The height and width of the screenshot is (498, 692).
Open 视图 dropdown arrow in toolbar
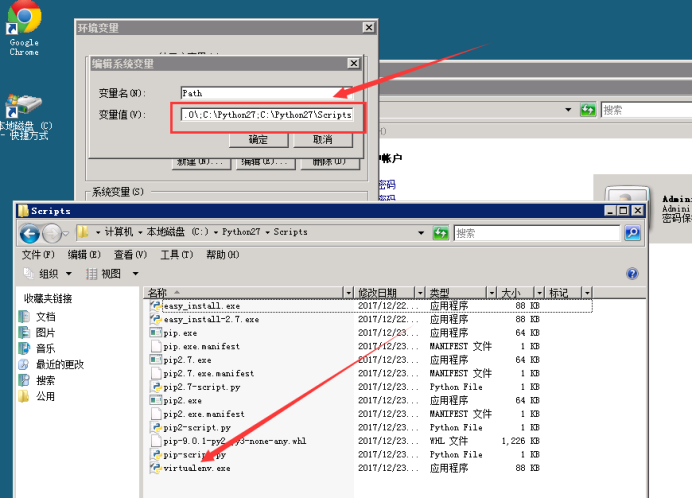pos(135,274)
